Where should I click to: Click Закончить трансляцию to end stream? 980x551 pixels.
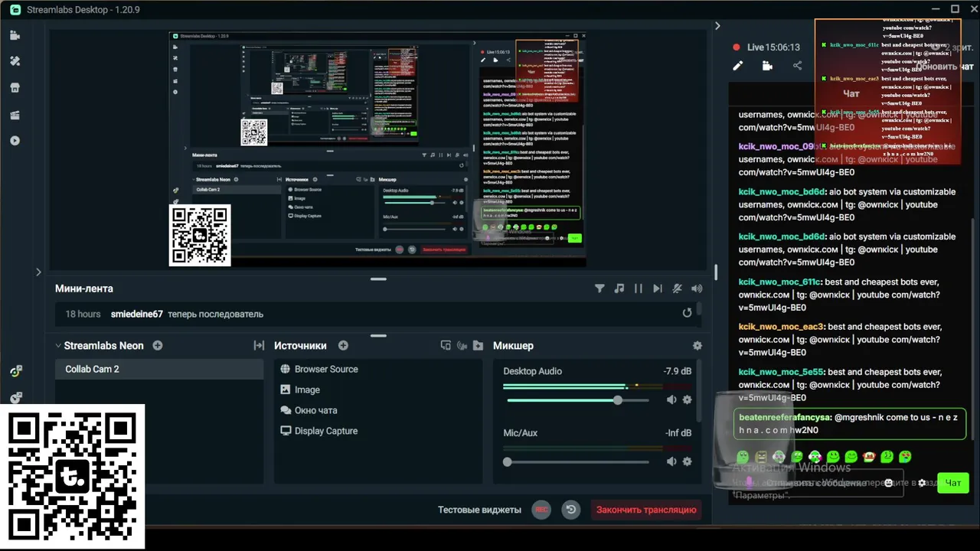tap(646, 510)
